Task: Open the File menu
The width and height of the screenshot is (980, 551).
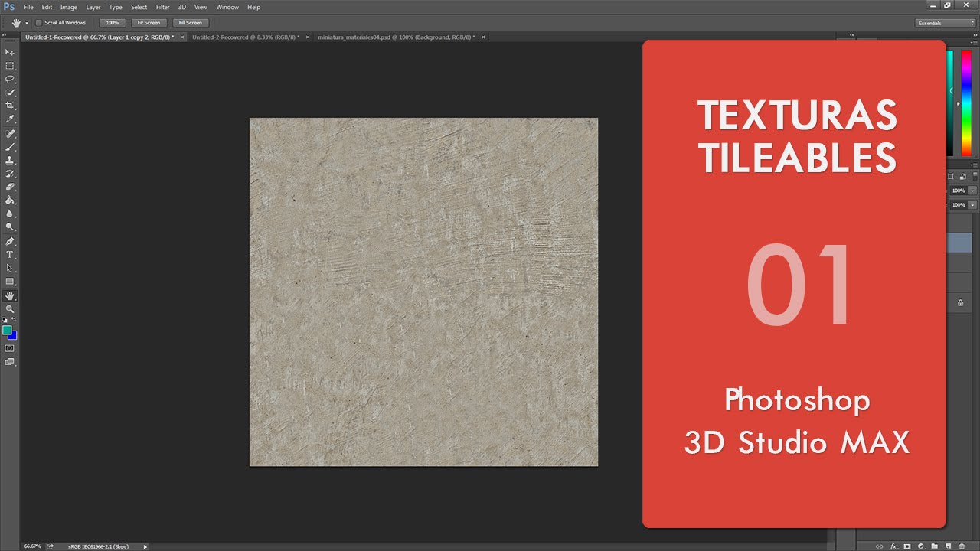Action: [x=28, y=7]
